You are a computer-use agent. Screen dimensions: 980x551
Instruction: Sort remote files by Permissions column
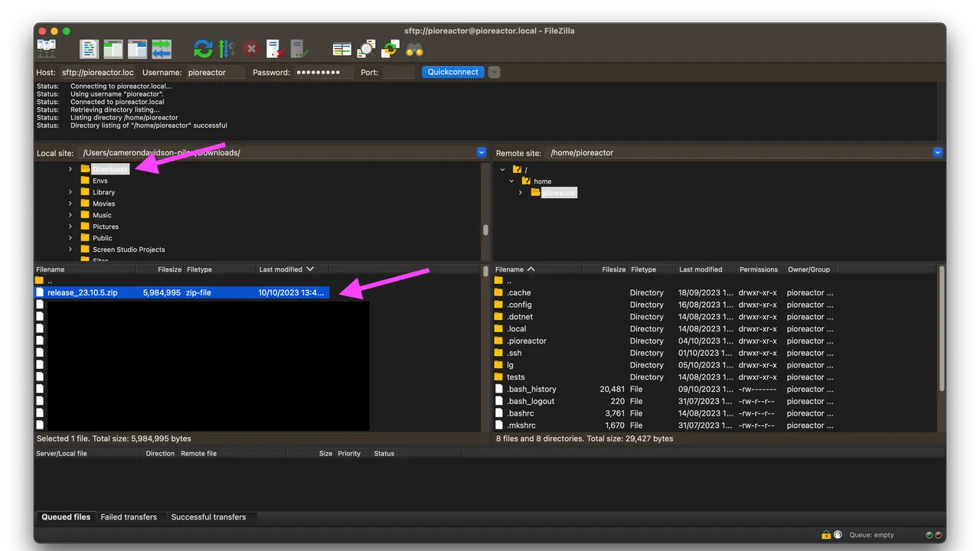tap(760, 269)
